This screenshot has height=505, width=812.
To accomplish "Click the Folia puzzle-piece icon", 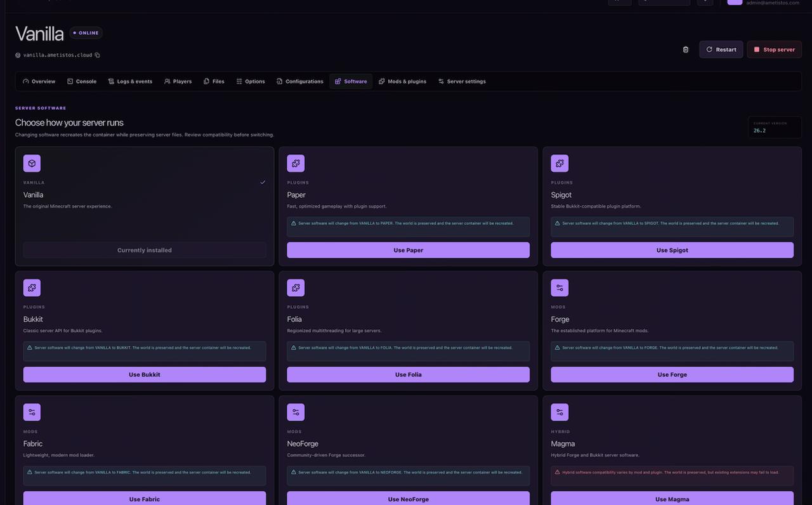I will (296, 288).
